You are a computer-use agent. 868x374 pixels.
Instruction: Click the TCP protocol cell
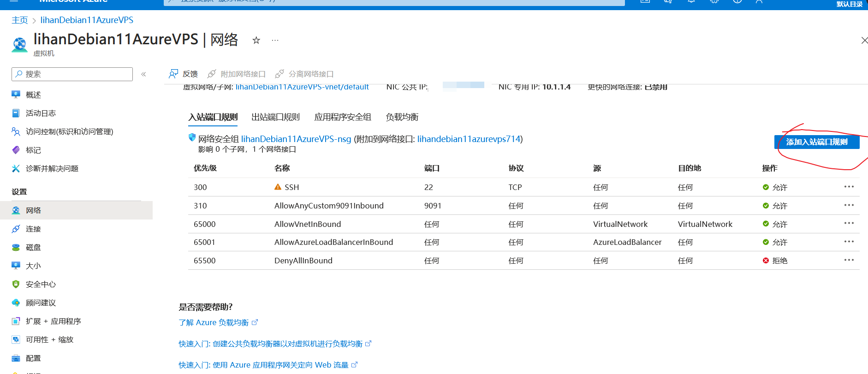pyautogui.click(x=515, y=187)
